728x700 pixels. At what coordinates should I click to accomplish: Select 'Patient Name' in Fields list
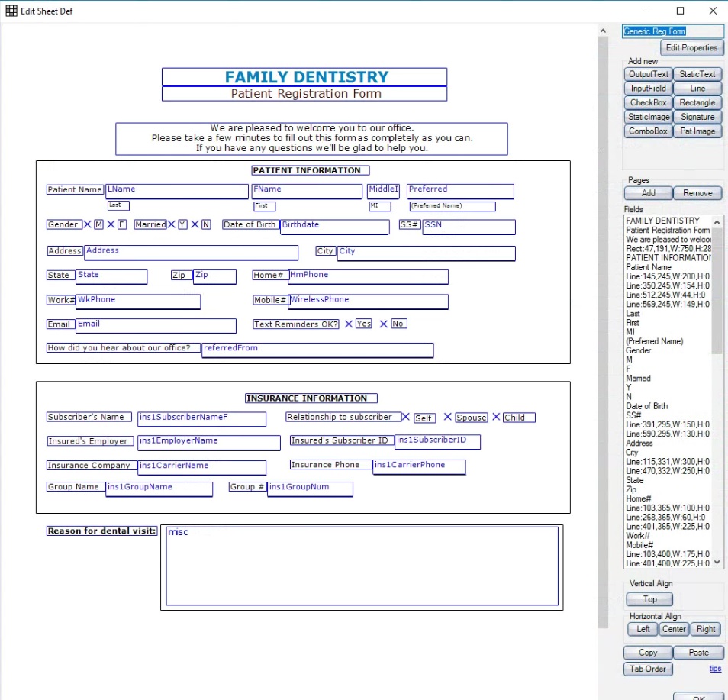point(648,267)
